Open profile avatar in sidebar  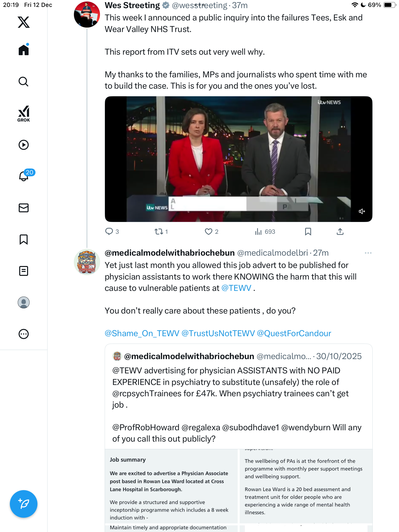pos(24,302)
